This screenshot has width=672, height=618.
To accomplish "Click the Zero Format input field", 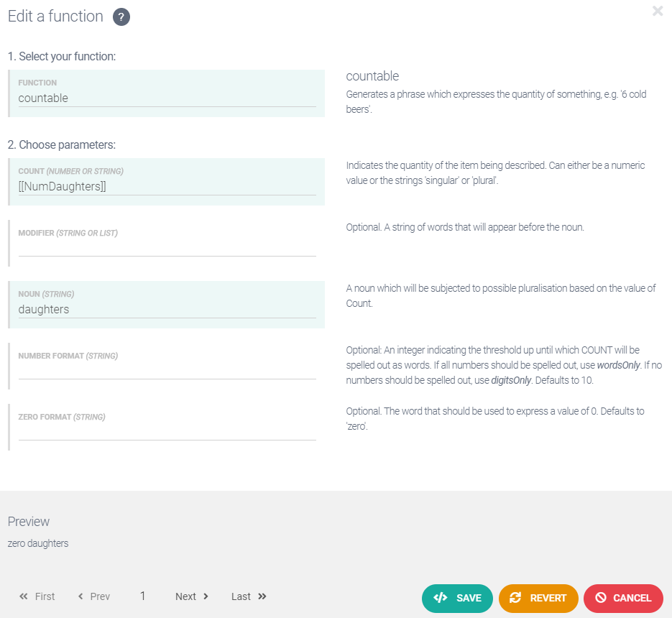I will click(167, 432).
